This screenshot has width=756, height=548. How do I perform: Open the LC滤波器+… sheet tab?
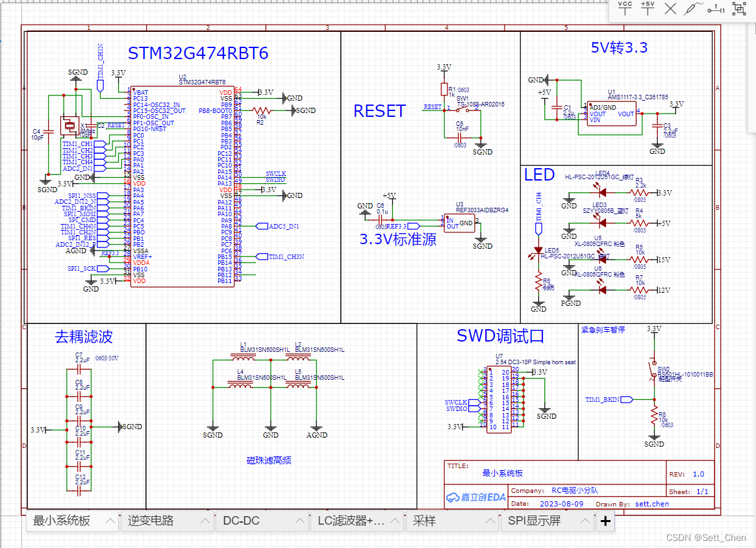[x=351, y=521]
